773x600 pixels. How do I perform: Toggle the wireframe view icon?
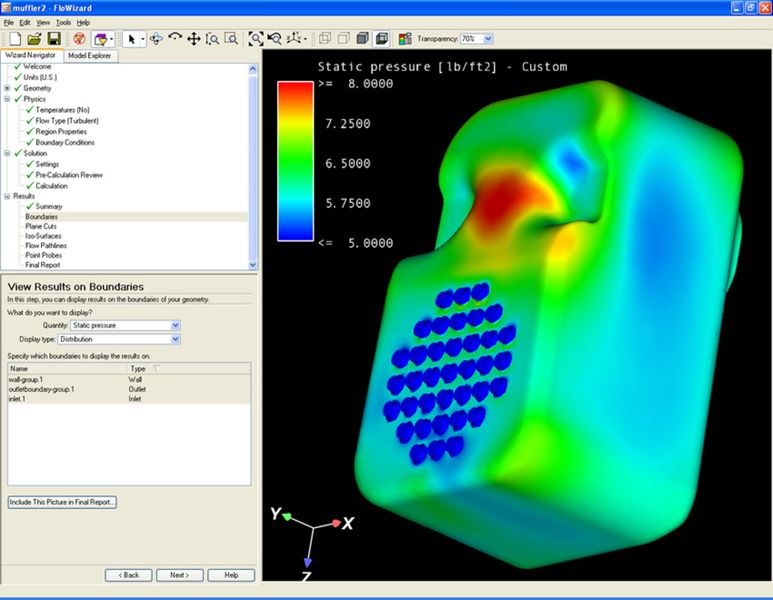(x=325, y=38)
